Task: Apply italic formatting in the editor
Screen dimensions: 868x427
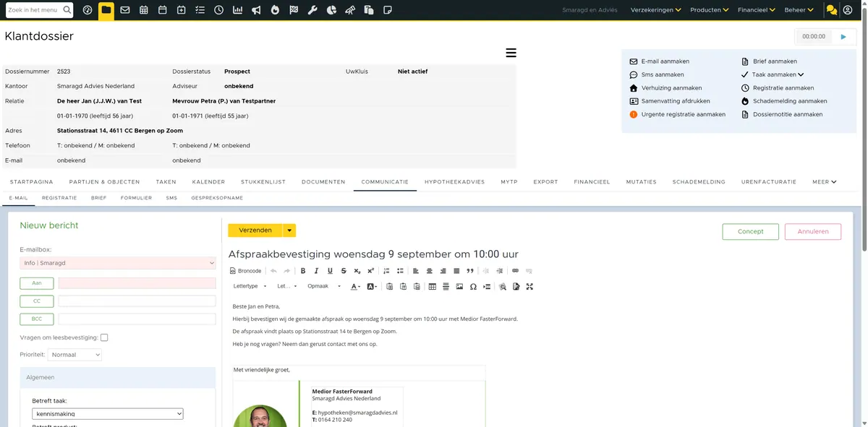Action: tap(316, 271)
